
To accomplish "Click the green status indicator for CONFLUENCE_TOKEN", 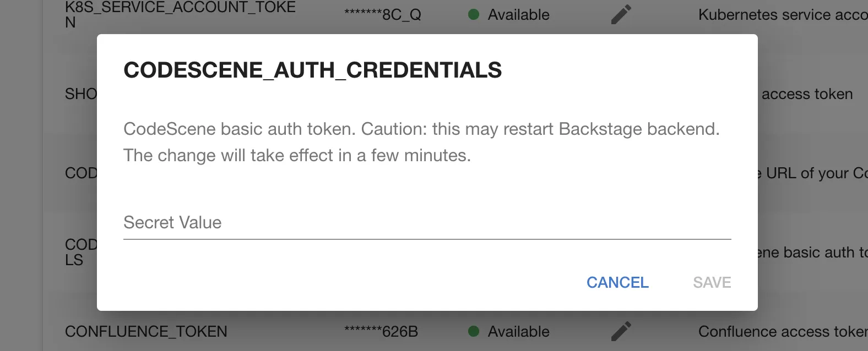I will (473, 331).
